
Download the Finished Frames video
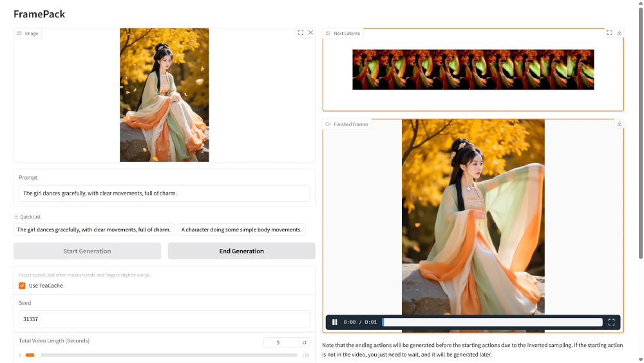point(620,124)
